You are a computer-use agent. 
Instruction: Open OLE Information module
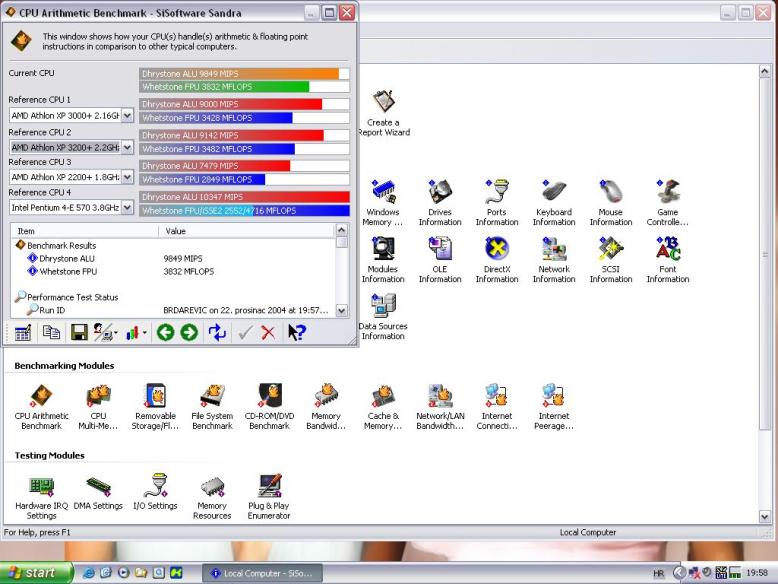pos(440,260)
